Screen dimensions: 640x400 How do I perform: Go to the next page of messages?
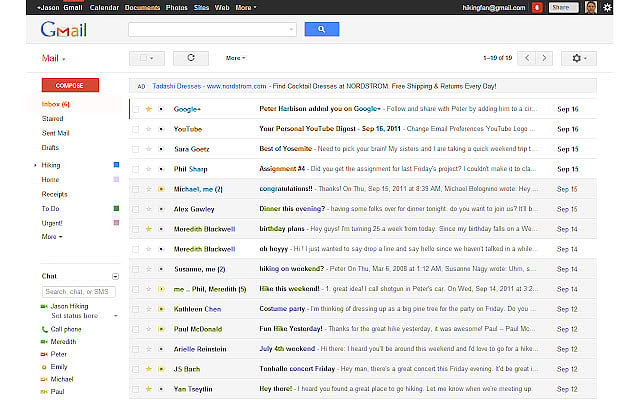click(545, 58)
